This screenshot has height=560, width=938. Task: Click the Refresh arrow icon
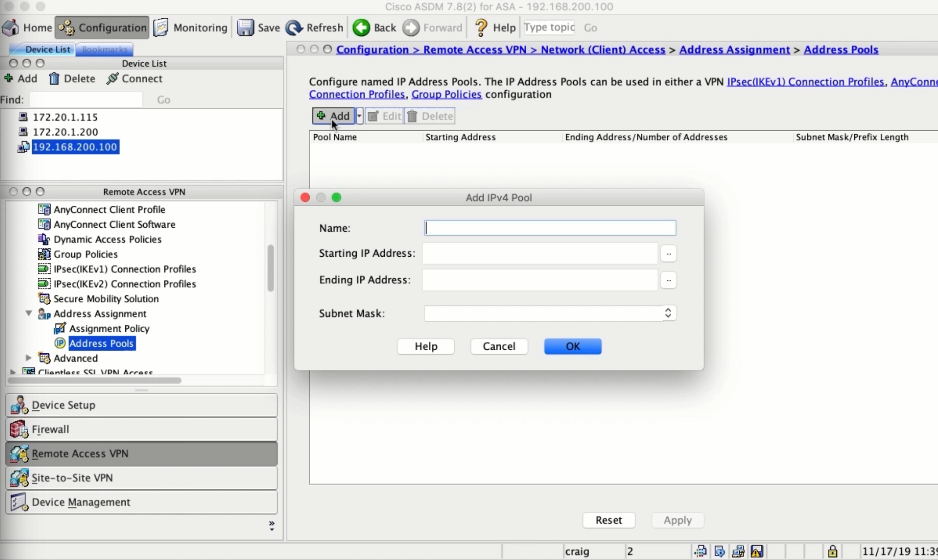click(x=294, y=28)
